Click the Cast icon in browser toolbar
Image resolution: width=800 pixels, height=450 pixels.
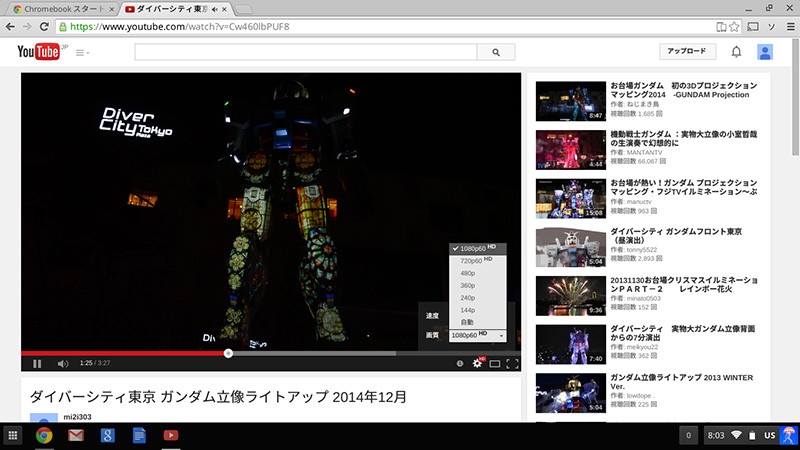pos(753,27)
